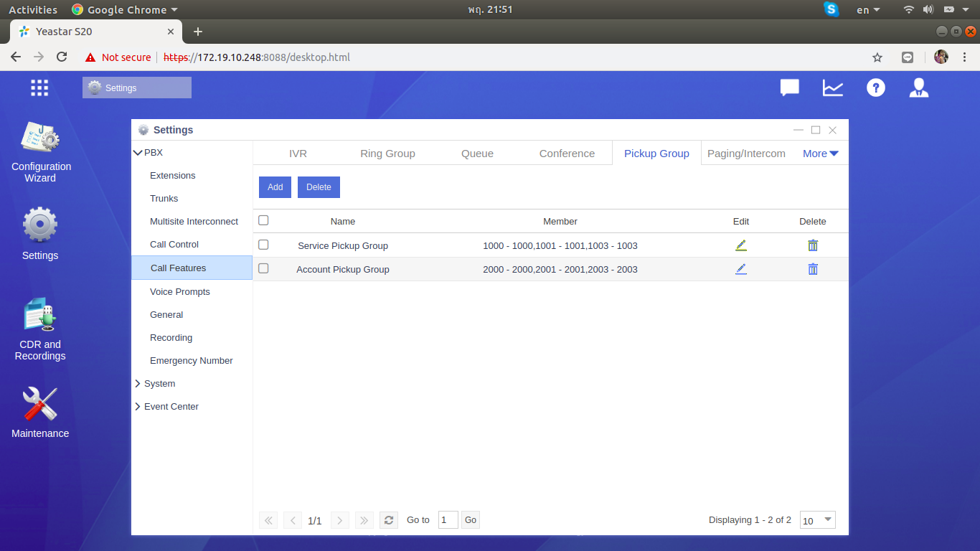
Task: Open Extensions in sidebar
Action: [x=173, y=176]
